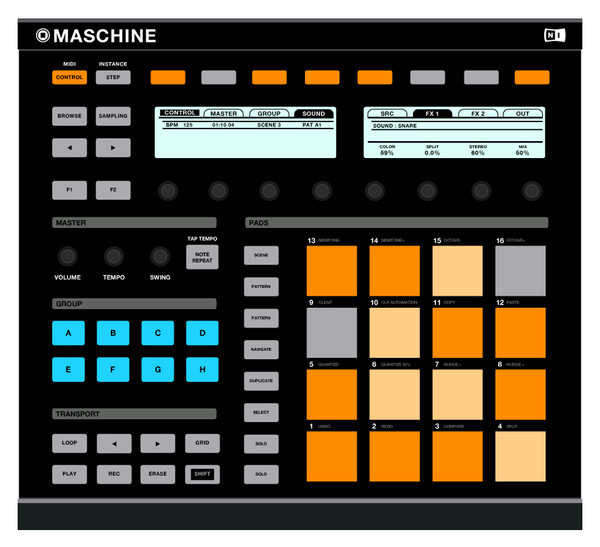
Task: Hit pad 3 COMPARE
Action: pos(457,456)
